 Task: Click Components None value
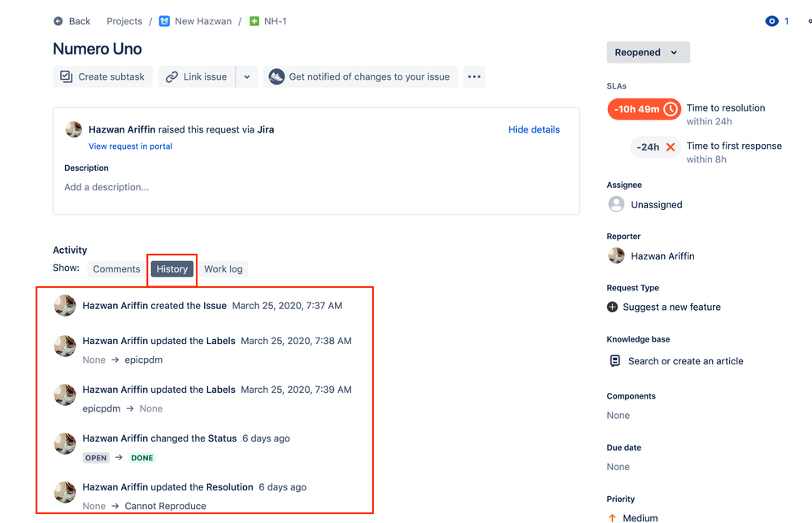[619, 415]
